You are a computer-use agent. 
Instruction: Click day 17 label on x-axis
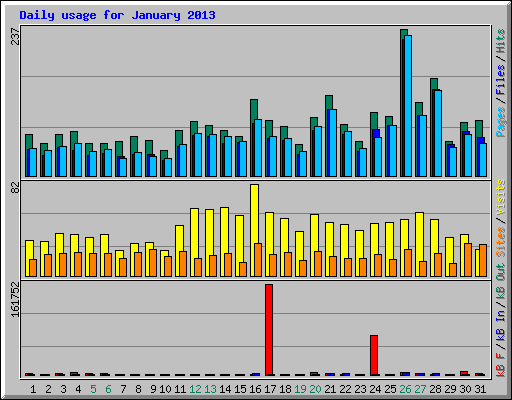pos(270,389)
